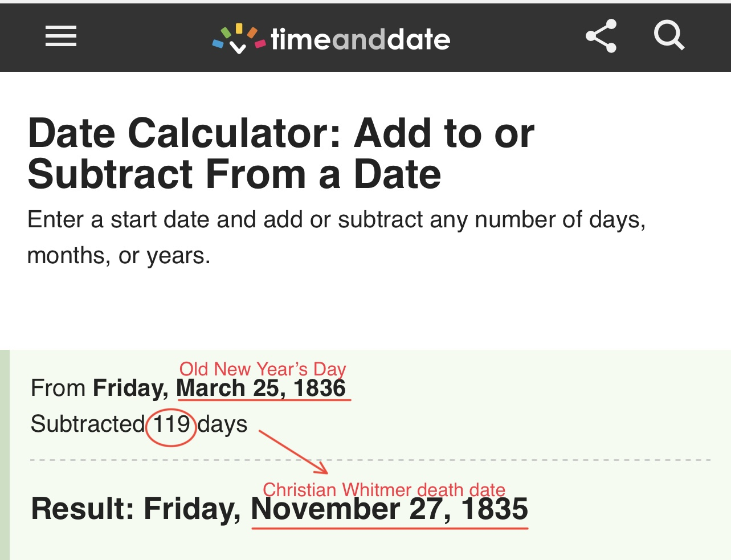This screenshot has height=560, width=731.
Task: Click 'Friday,' in the From line
Action: click(x=130, y=389)
